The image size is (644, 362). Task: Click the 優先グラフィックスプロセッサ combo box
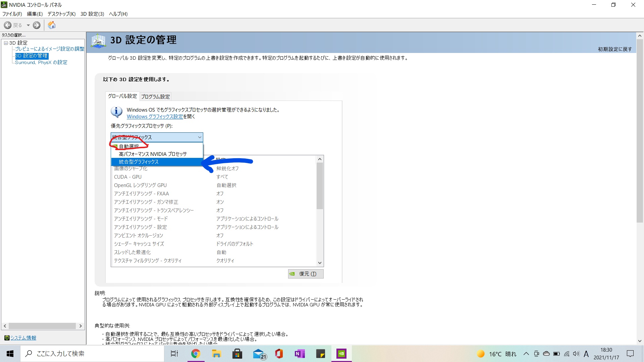click(x=157, y=137)
